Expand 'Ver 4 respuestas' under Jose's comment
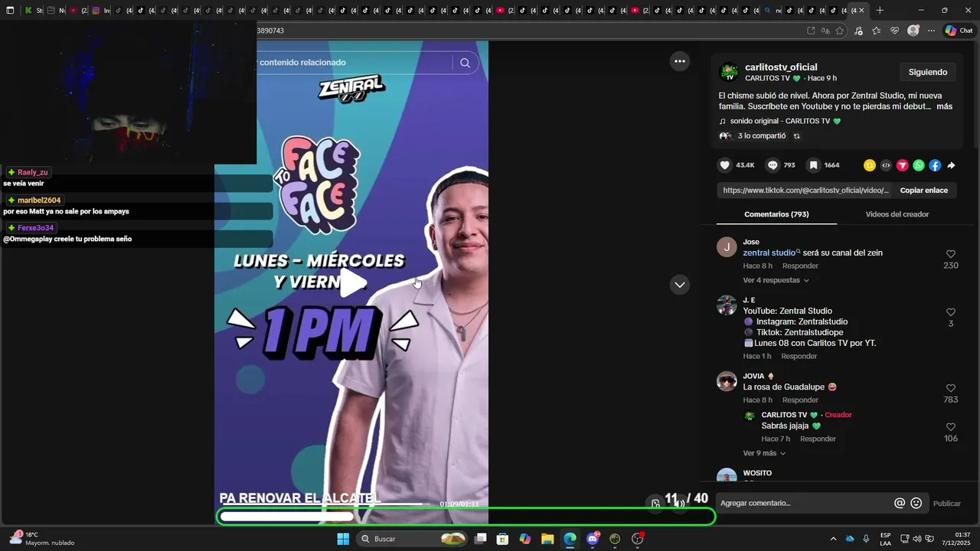The width and height of the screenshot is (980, 551). 776,280
